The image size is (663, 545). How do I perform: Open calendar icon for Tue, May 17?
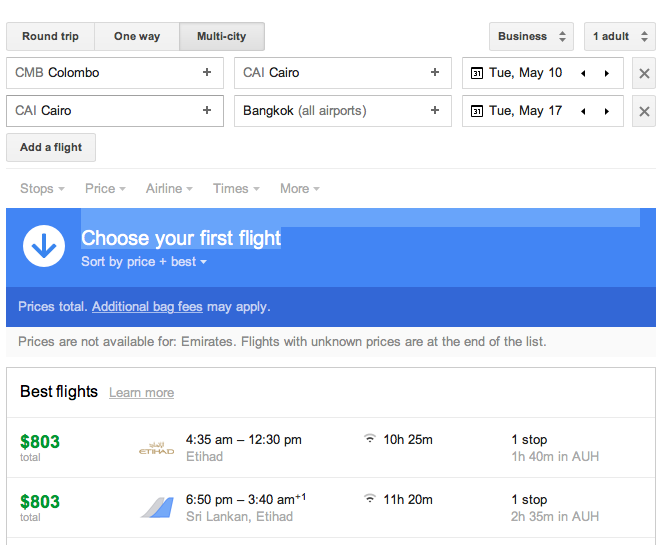477,111
